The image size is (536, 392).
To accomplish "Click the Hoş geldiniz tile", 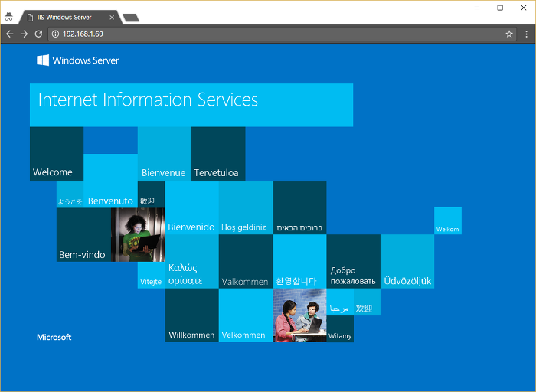I will pos(246,207).
